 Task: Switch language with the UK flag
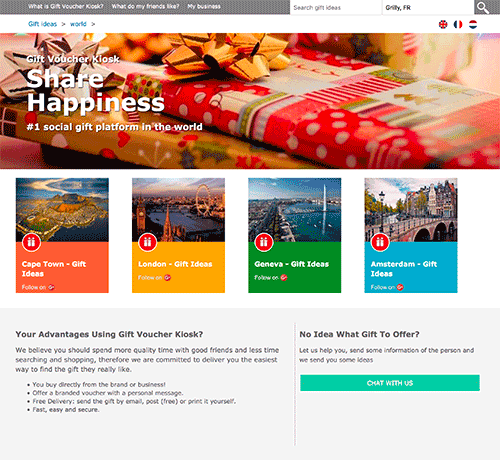pyautogui.click(x=443, y=24)
